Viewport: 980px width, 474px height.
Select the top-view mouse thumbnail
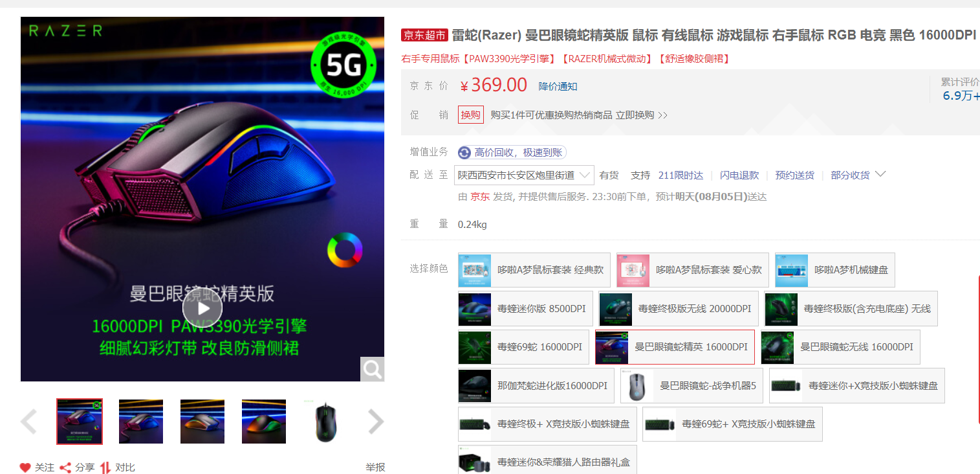(325, 422)
